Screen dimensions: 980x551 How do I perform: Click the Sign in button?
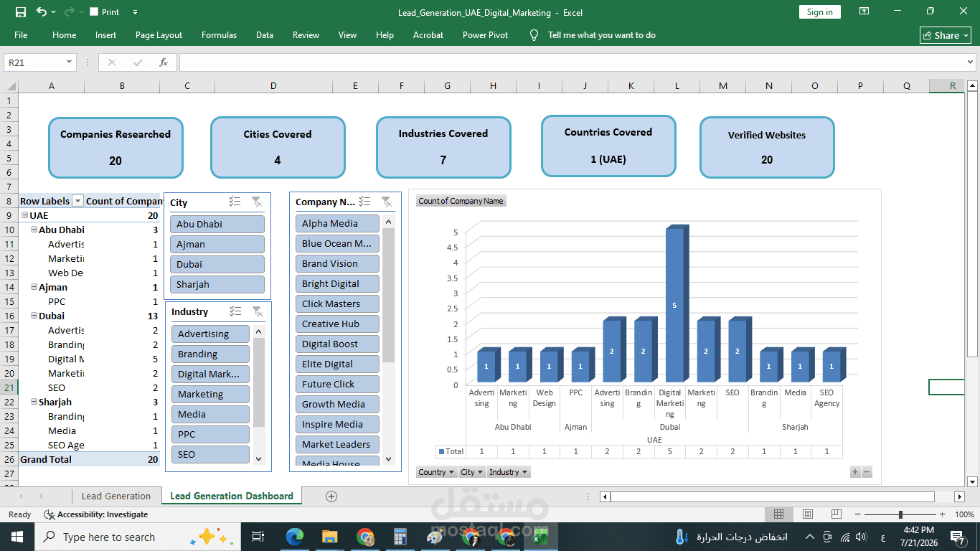tap(819, 12)
